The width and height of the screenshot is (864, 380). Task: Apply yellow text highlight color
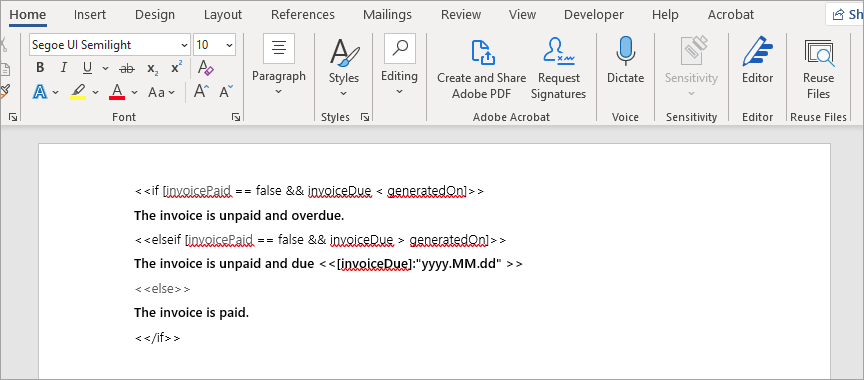(x=78, y=91)
